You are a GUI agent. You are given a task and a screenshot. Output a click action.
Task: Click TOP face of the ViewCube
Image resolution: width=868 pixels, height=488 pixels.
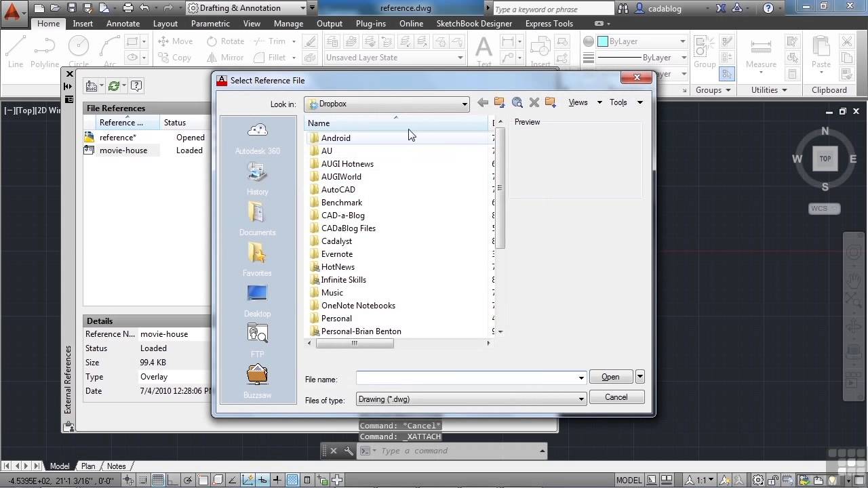[825, 159]
